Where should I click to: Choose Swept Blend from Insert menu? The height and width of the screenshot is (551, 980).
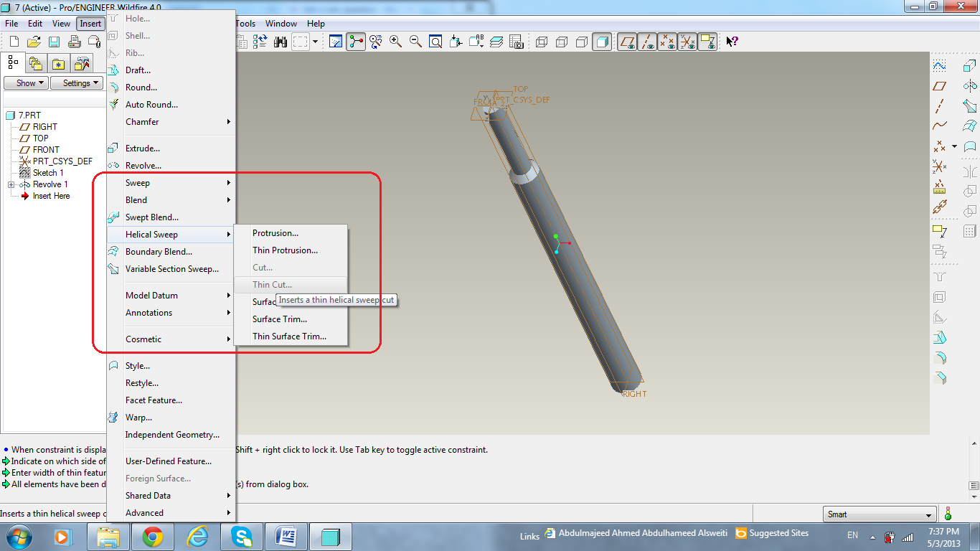pos(171,217)
